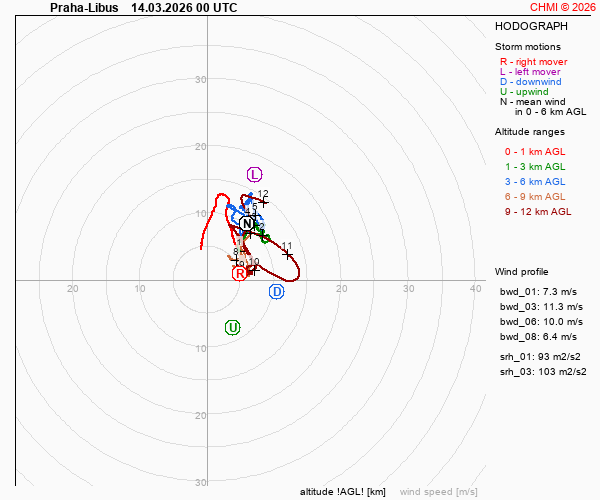Click the 'R - right mover' legend text
The image size is (600, 500).
click(537, 62)
